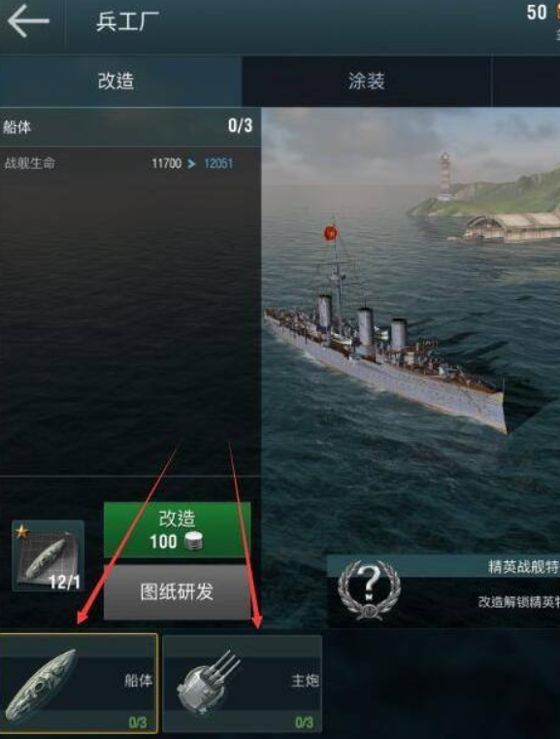Click the 改造解锁精英 description text

pyautogui.click(x=519, y=602)
